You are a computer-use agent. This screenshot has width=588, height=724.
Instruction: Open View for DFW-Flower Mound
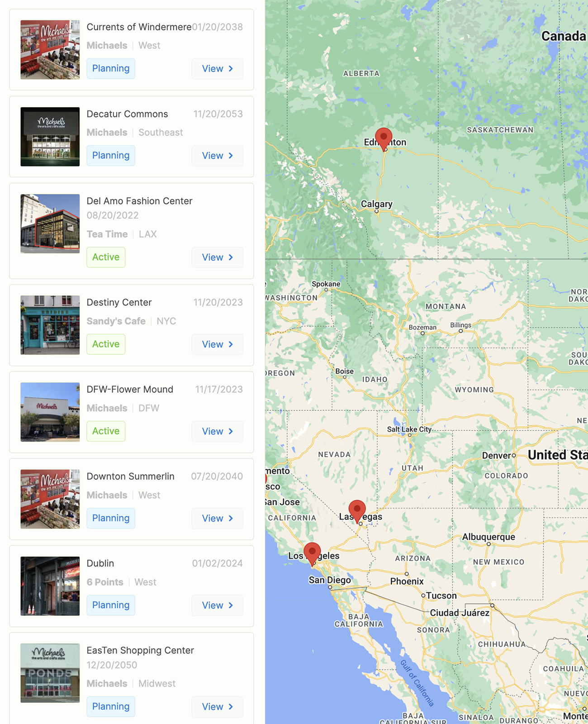point(218,431)
